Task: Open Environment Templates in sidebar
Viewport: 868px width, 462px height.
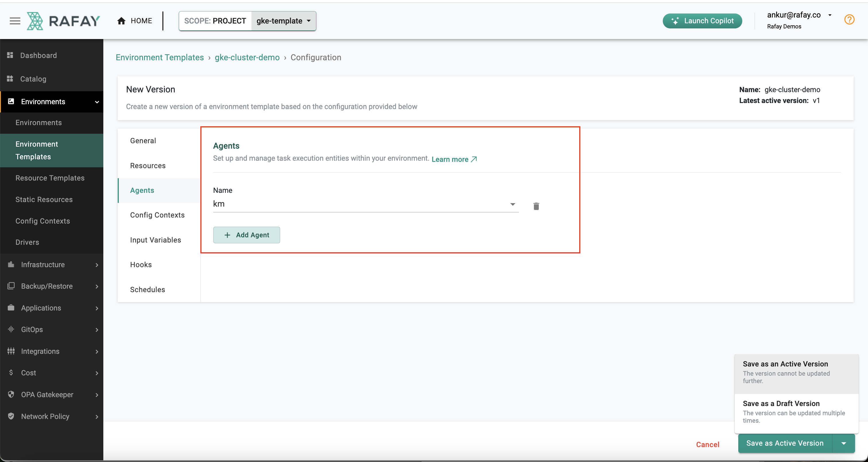Action: point(52,150)
